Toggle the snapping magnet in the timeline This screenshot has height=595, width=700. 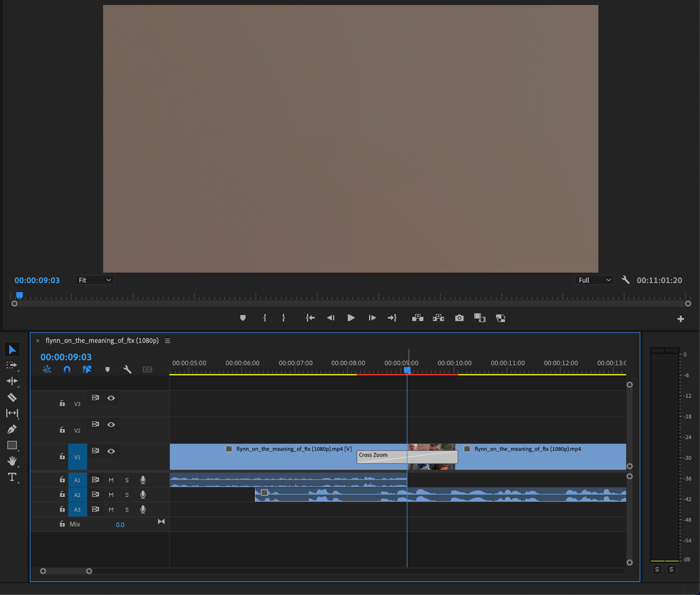[67, 369]
